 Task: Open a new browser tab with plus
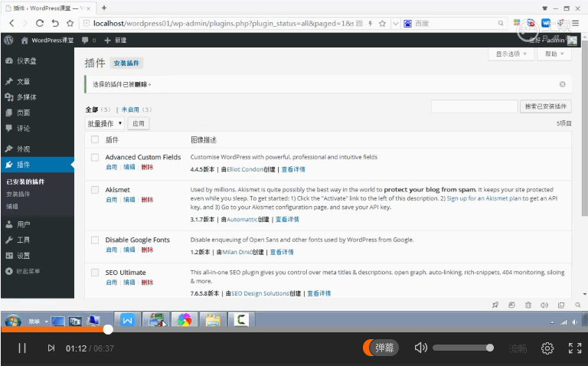[104, 8]
